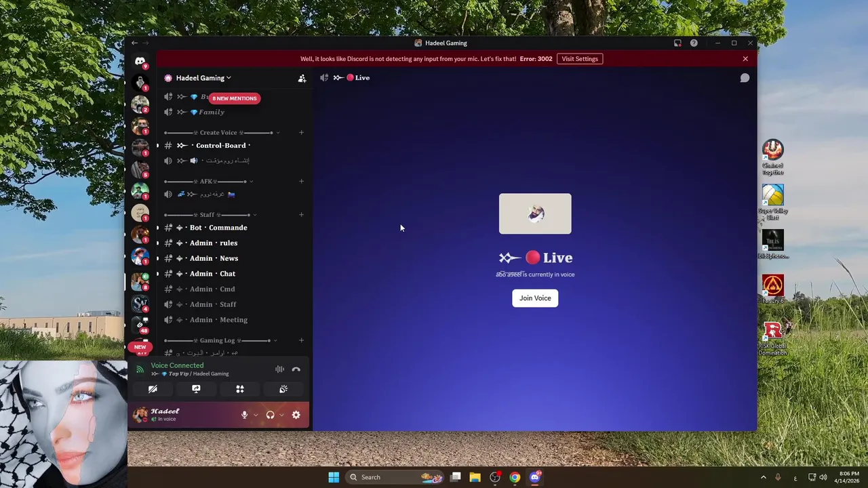
Task: Click taskbar Search box
Action: (394, 477)
